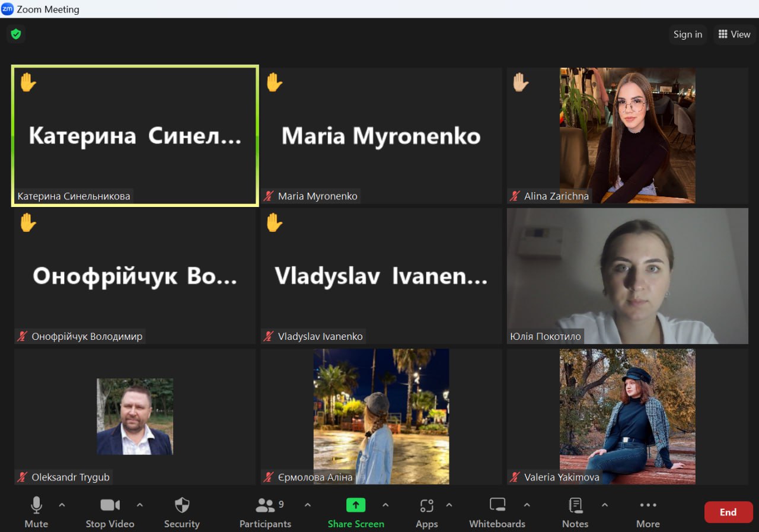Click raised hand icon on Vladyslav Ivanenko tile
Image resolution: width=759 pixels, height=532 pixels.
tap(274, 222)
